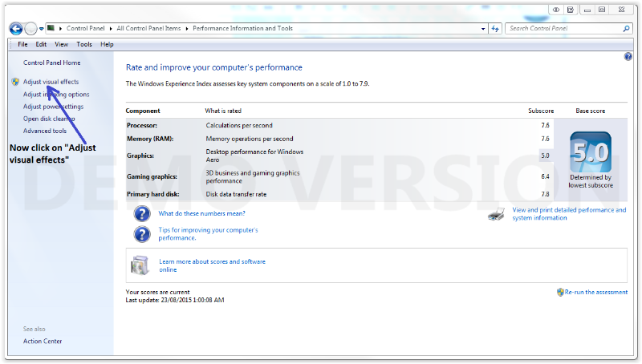
Task: Maximize the Control Panel window
Action: click(x=602, y=10)
